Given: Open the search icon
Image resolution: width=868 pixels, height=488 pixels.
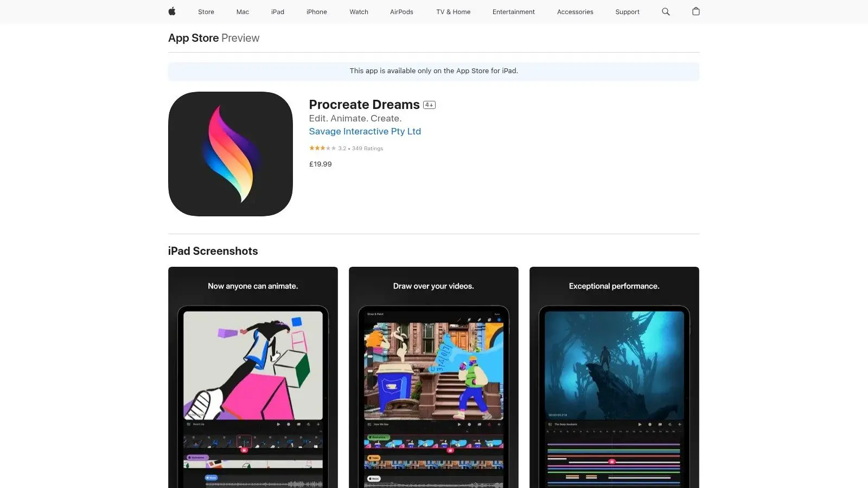Looking at the screenshot, I should coord(666,11).
